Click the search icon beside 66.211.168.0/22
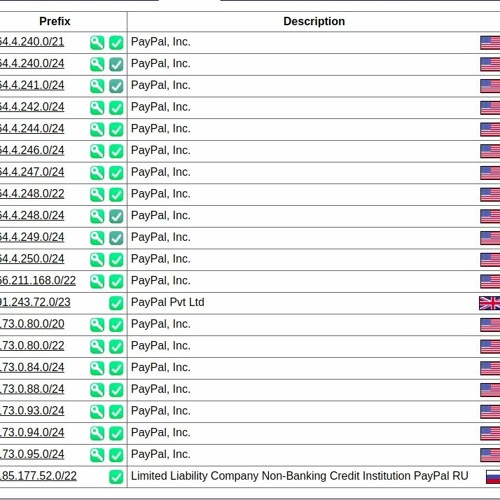The height and width of the screenshot is (500, 500). pyautogui.click(x=97, y=281)
